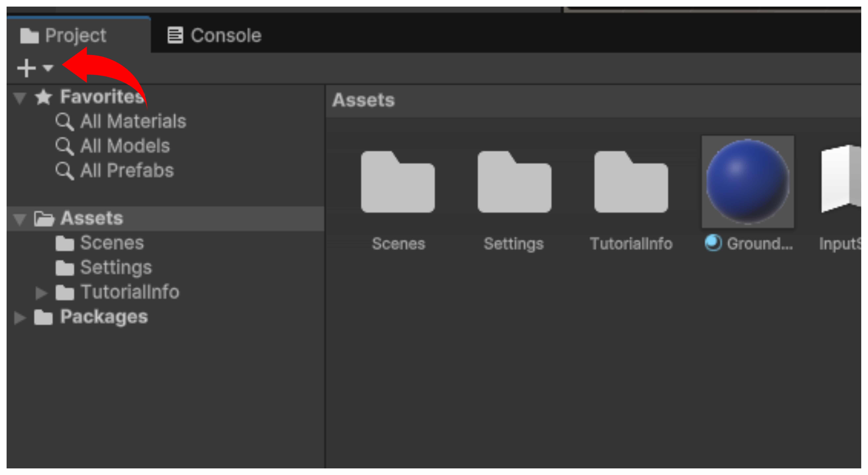Viewport: 868px width, 475px height.
Task: Select the blue Ground material sphere thumbnail
Action: tap(747, 182)
